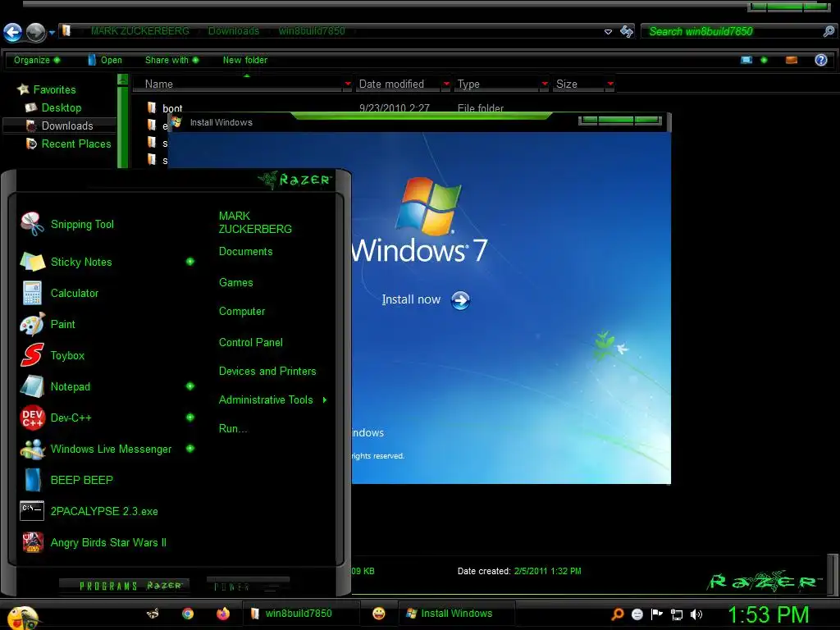
Task: Switch to Install Windows taskbar button
Action: pos(456,614)
